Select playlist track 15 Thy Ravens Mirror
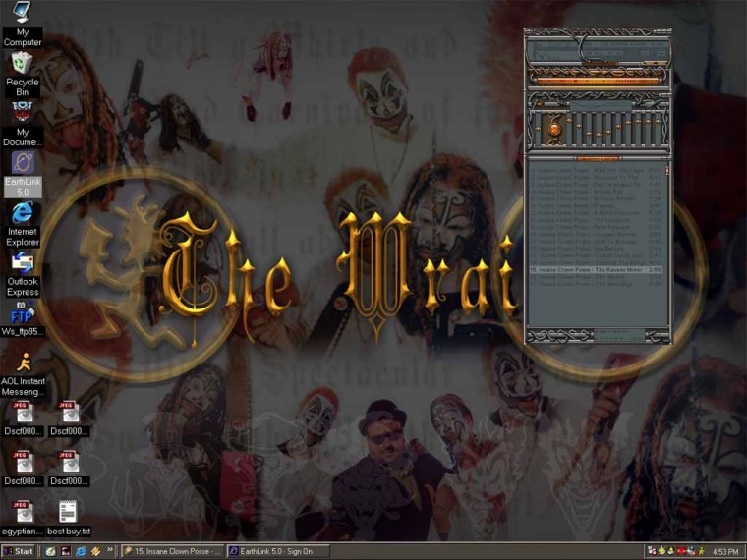 coord(595,269)
